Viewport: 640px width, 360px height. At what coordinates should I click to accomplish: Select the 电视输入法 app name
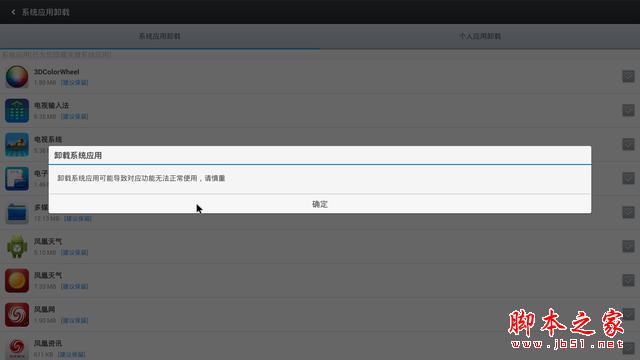pyautogui.click(x=51, y=105)
